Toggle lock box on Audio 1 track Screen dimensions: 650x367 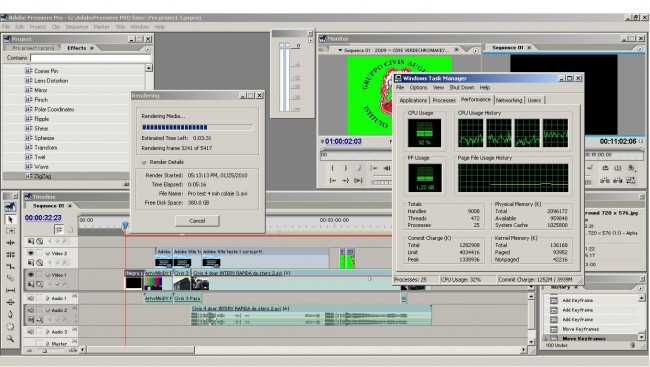tap(39, 298)
